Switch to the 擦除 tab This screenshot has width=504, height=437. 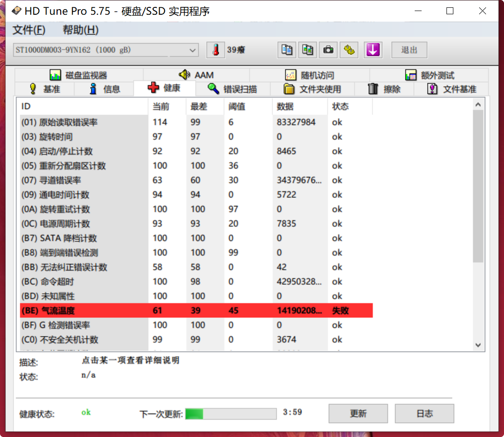coord(384,89)
